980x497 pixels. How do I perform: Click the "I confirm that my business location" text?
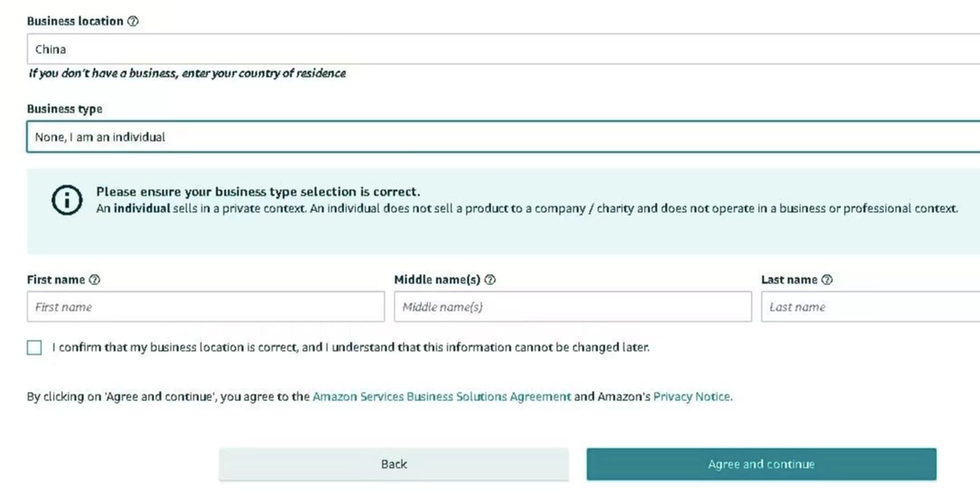click(351, 348)
